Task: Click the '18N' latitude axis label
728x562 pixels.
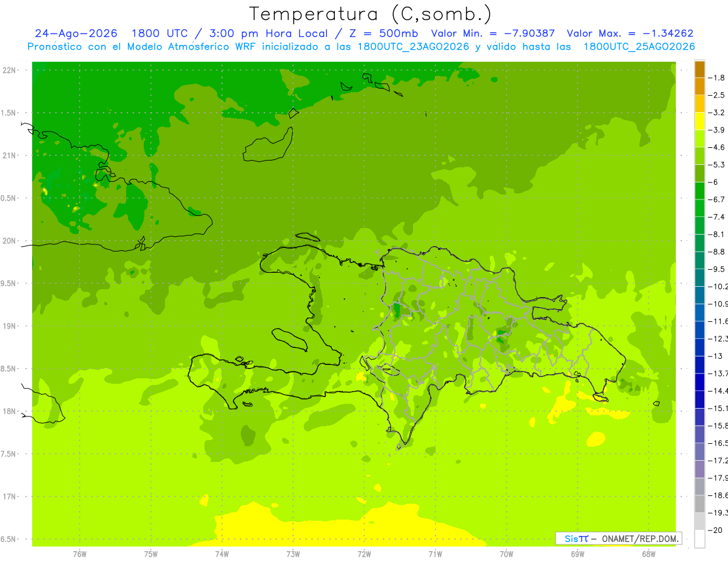Action: point(10,411)
